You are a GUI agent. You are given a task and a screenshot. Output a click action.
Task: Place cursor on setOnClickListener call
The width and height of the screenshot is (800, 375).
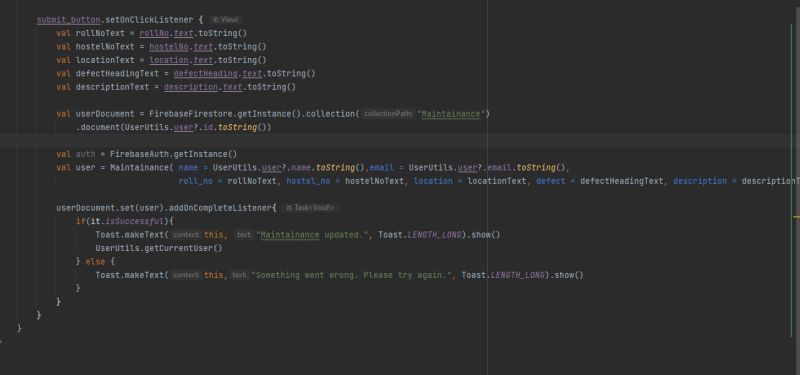tap(149, 20)
